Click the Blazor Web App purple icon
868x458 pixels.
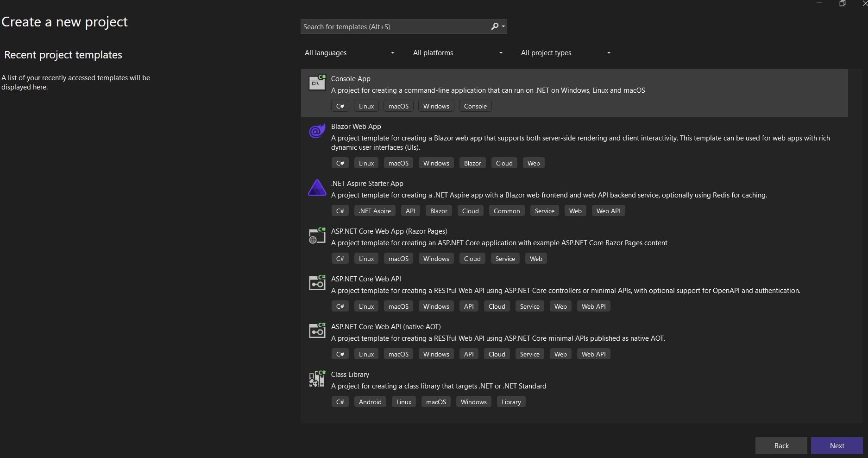click(317, 131)
